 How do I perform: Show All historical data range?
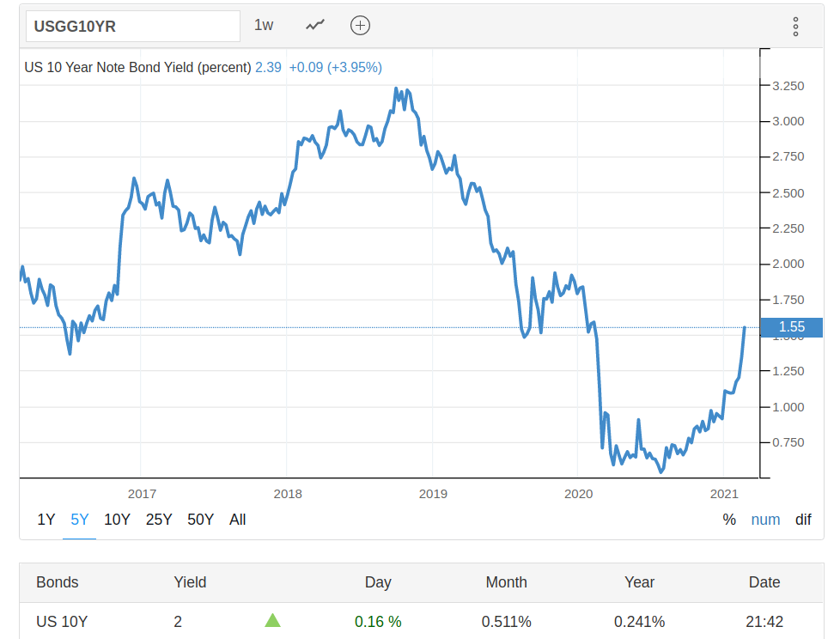tap(238, 519)
